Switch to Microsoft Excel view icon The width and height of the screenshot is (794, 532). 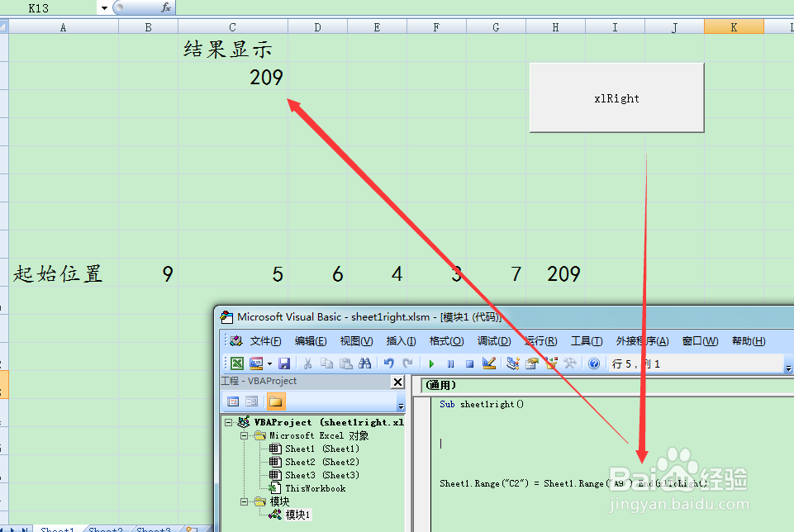[237, 363]
